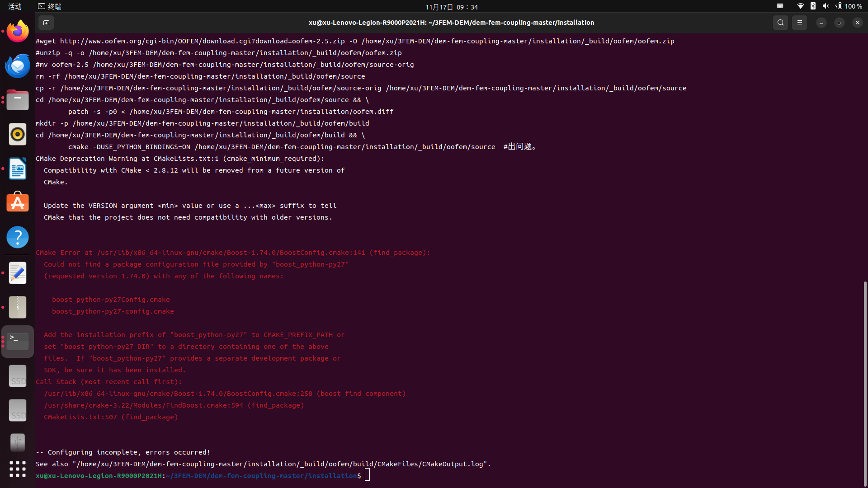
Task: Open the USB drive from the dock
Action: click(17, 442)
